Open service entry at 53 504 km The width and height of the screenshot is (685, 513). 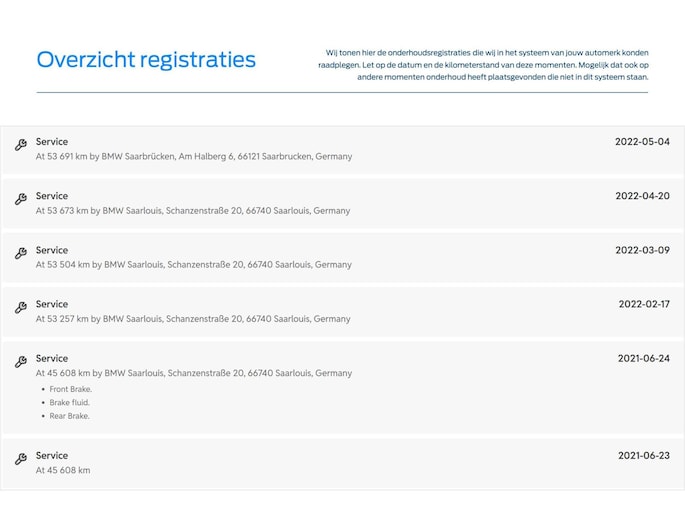point(194,265)
